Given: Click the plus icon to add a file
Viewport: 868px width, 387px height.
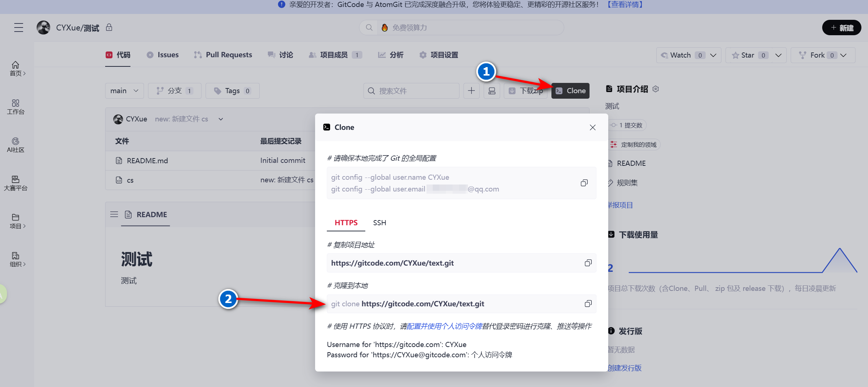Looking at the screenshot, I should (471, 91).
